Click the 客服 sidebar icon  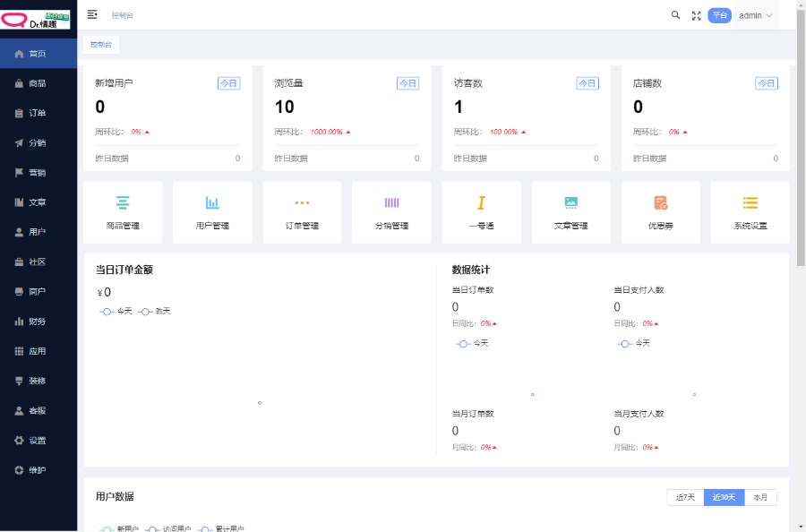tap(19, 411)
